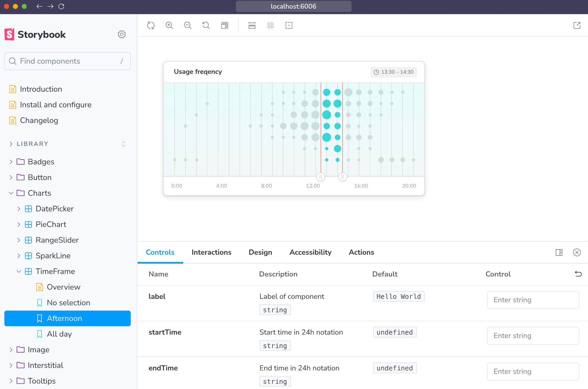Click the label control input field
This screenshot has width=588, height=389.
(x=533, y=300)
